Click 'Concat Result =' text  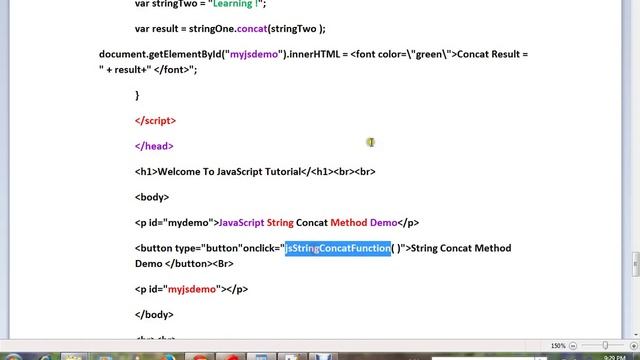[492, 54]
